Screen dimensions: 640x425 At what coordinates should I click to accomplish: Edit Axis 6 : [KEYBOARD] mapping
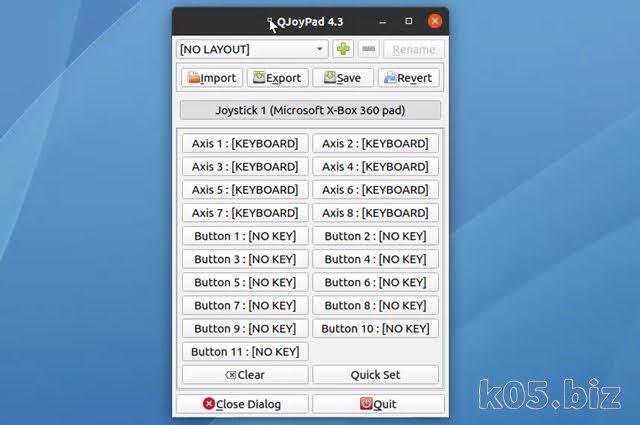[x=376, y=189]
